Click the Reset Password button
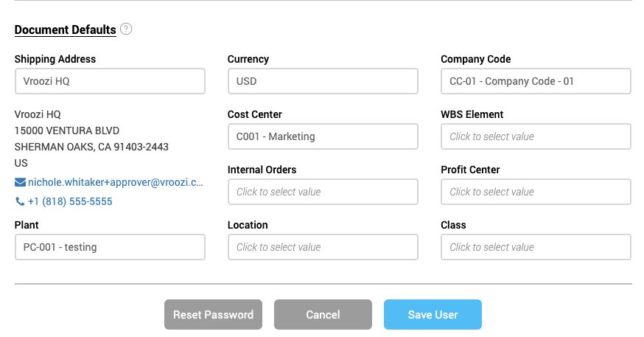This screenshot has width=644, height=337. tap(213, 314)
